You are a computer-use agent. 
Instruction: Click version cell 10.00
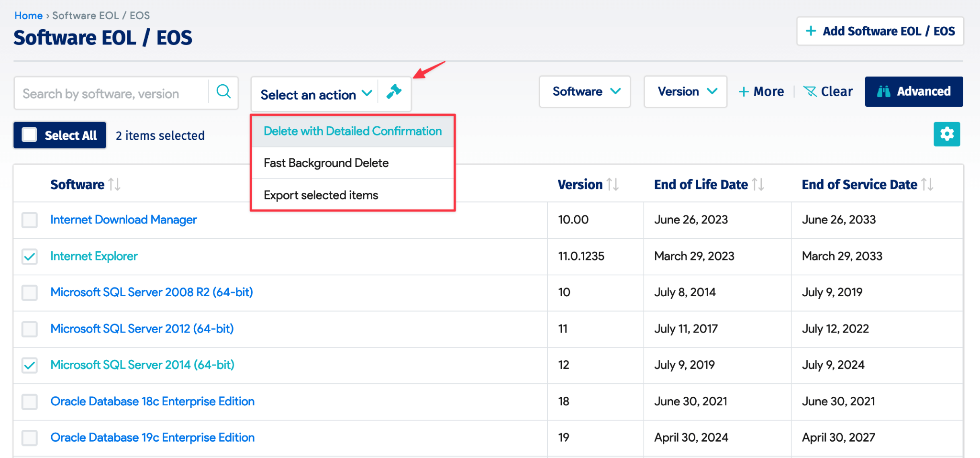point(573,220)
